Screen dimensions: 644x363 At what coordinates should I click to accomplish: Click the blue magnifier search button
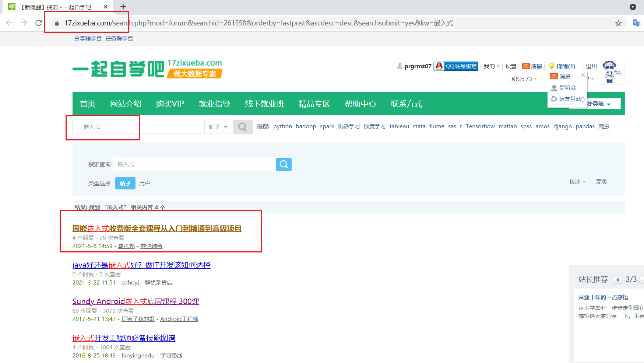pos(284,164)
